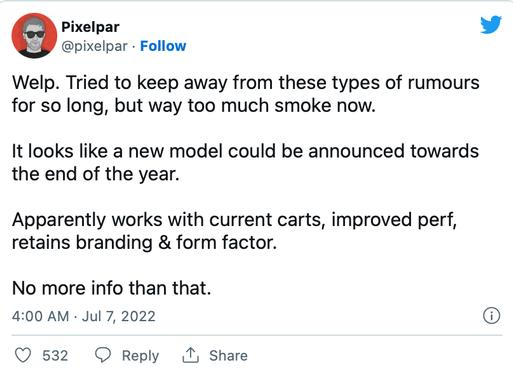The width and height of the screenshot is (513, 372).
Task: Click the 'Welp. Tried to keep away' paragraph
Action: (x=246, y=94)
